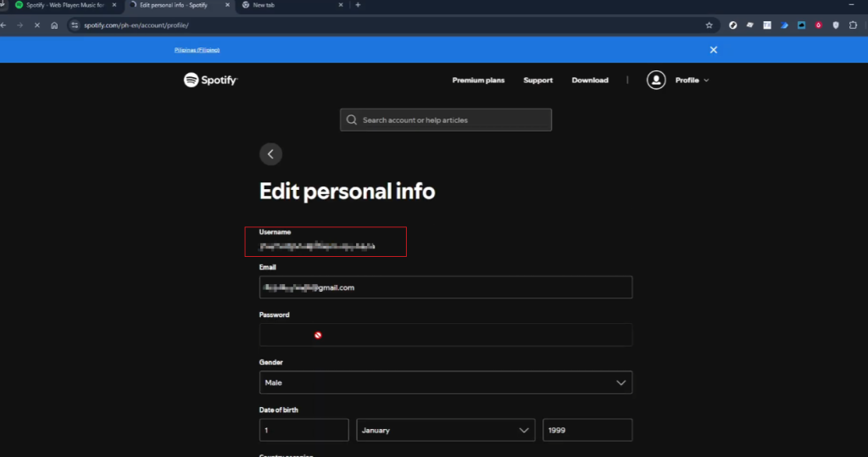Bookmark this page with star icon
868x457 pixels.
pyautogui.click(x=709, y=25)
